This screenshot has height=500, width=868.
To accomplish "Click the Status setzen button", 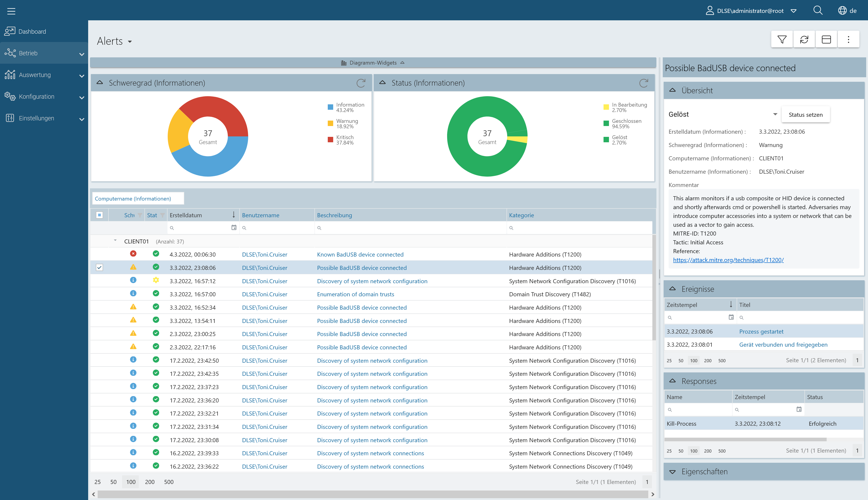I will (x=805, y=114).
